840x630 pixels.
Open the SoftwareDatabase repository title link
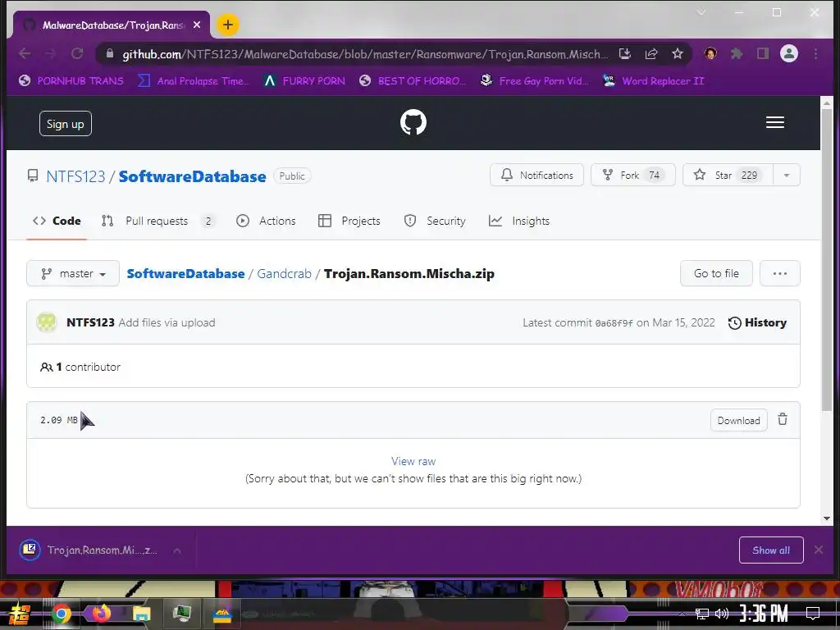click(192, 176)
